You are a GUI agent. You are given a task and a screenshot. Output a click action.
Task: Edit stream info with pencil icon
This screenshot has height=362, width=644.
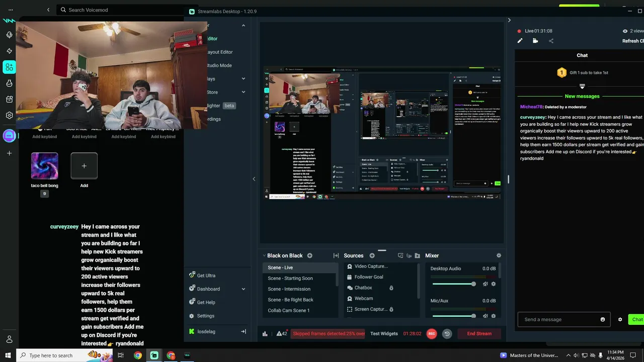click(520, 41)
